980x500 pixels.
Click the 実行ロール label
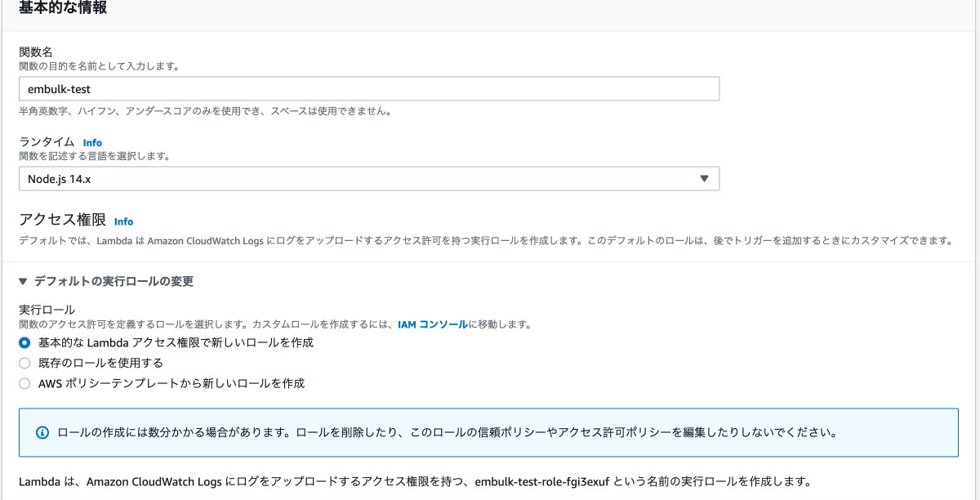point(47,310)
